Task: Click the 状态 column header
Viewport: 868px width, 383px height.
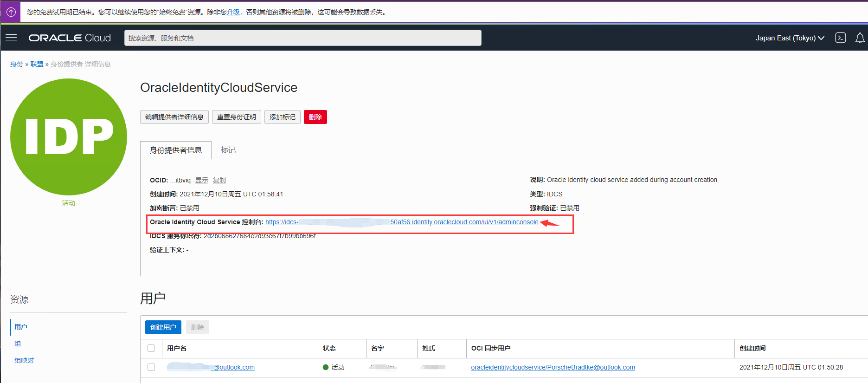Action: click(329, 348)
